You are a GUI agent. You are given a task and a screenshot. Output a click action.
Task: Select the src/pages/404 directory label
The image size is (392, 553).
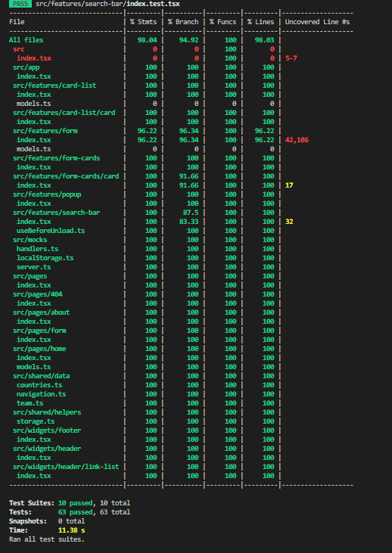(x=38, y=294)
